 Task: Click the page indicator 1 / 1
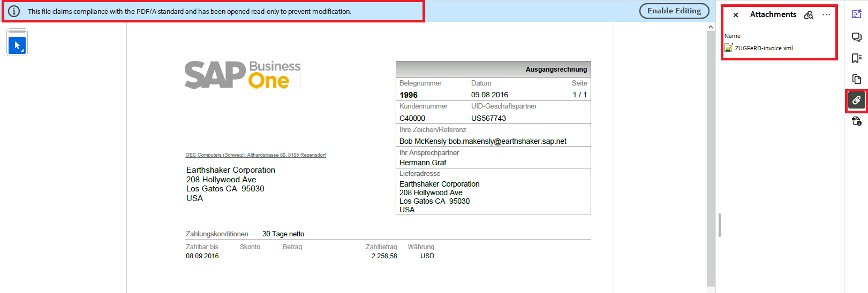tap(580, 95)
